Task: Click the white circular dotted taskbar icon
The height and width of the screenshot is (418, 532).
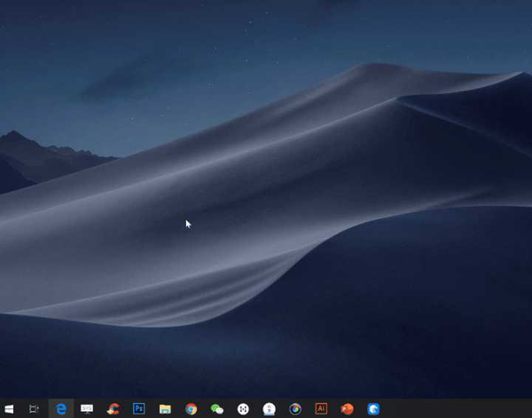Action: (x=243, y=409)
